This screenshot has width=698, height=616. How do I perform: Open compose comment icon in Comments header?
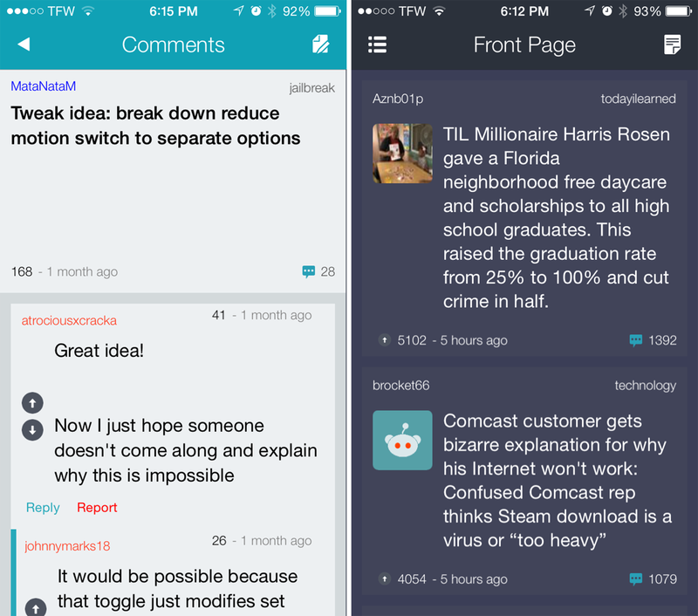click(320, 44)
